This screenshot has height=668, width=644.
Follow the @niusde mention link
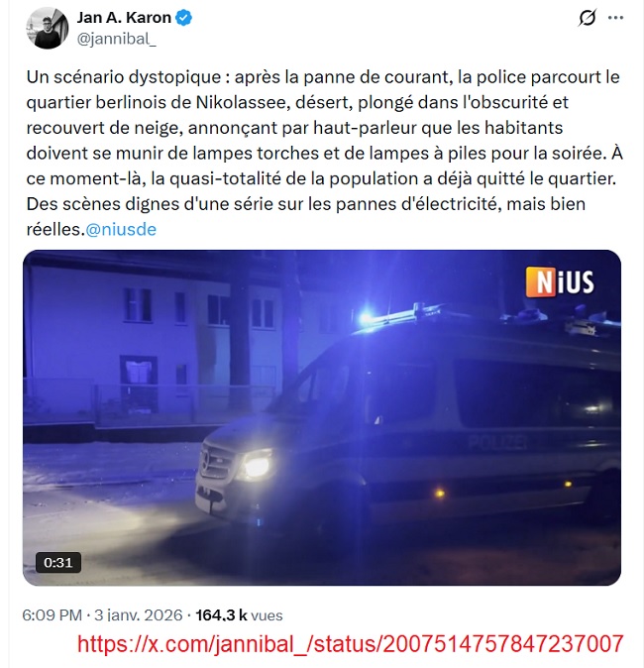[x=121, y=229]
